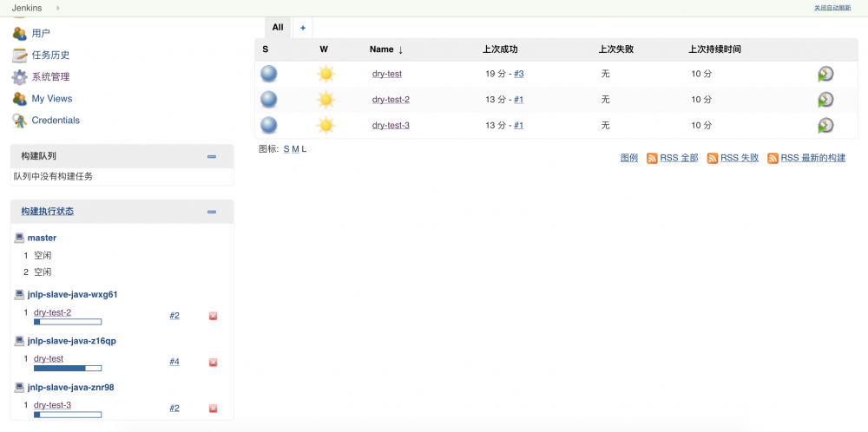868x432 pixels.
Task: Sort jobs by S status column
Action: pyautogui.click(x=266, y=49)
